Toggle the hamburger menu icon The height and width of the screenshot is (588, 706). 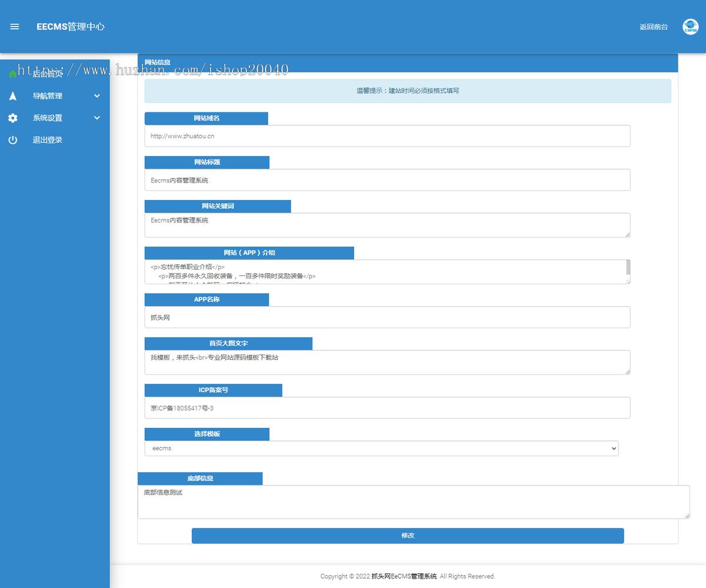(x=15, y=26)
